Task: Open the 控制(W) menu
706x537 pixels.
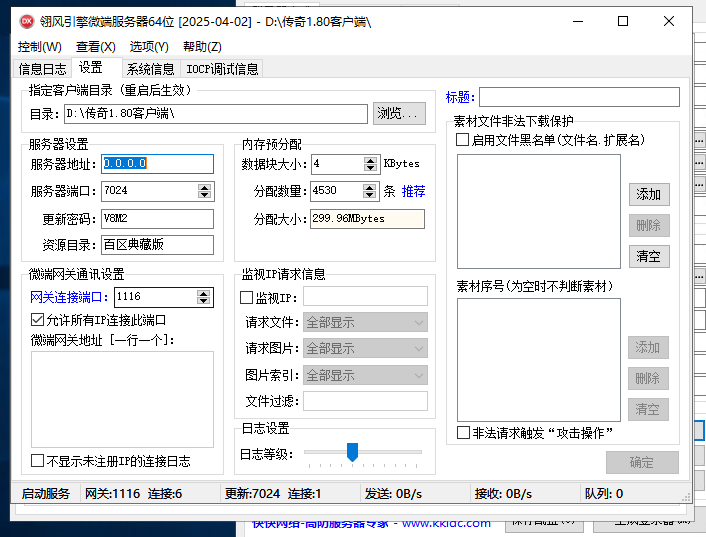Action: click(40, 47)
